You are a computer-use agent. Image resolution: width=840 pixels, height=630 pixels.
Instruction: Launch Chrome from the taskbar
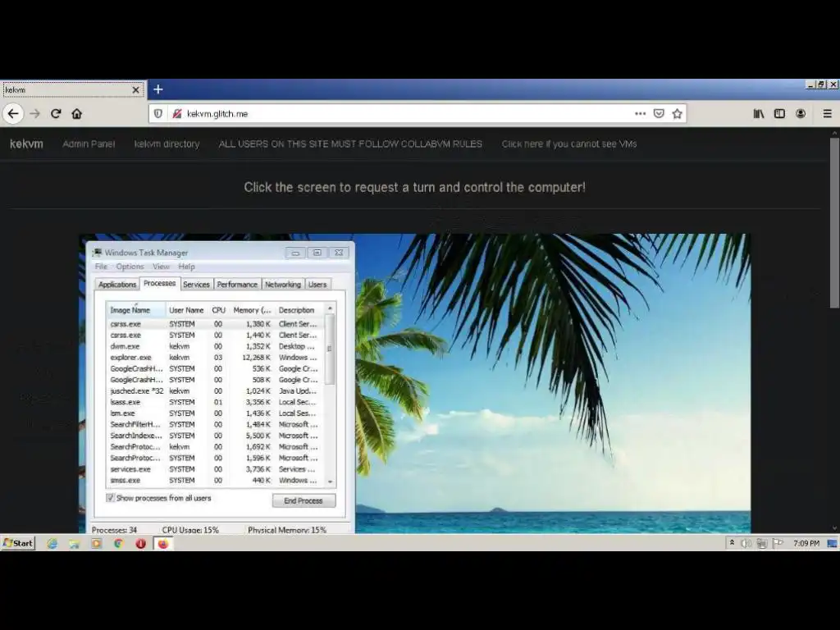[118, 543]
